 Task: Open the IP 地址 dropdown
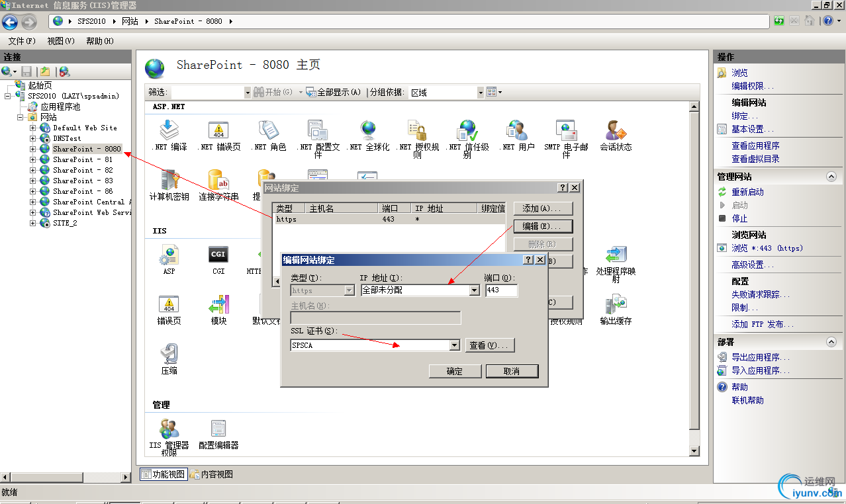click(x=474, y=290)
